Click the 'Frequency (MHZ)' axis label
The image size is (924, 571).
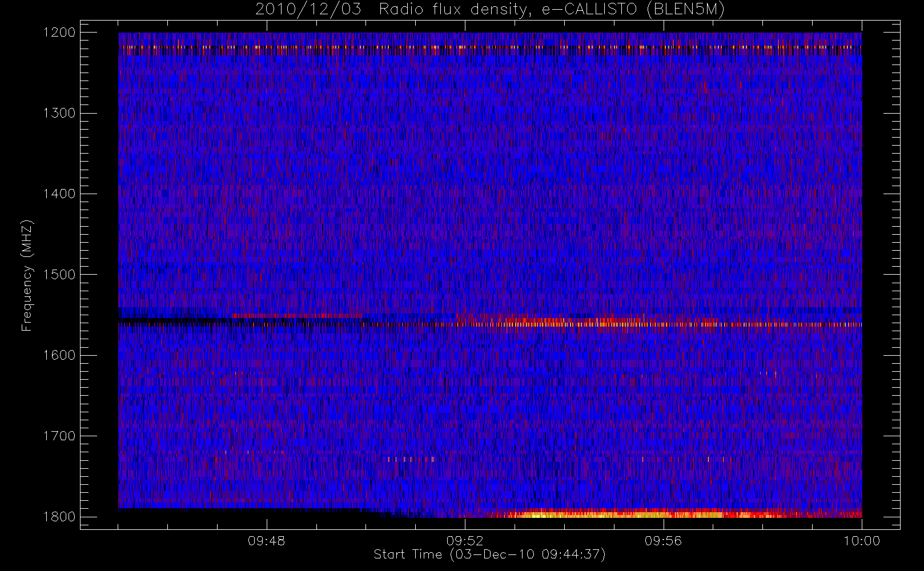click(27, 275)
